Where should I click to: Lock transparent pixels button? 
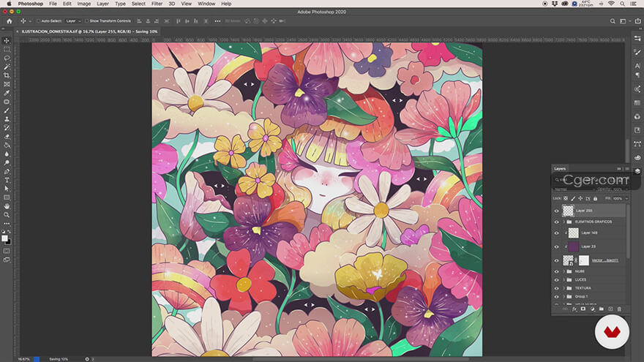tap(566, 199)
